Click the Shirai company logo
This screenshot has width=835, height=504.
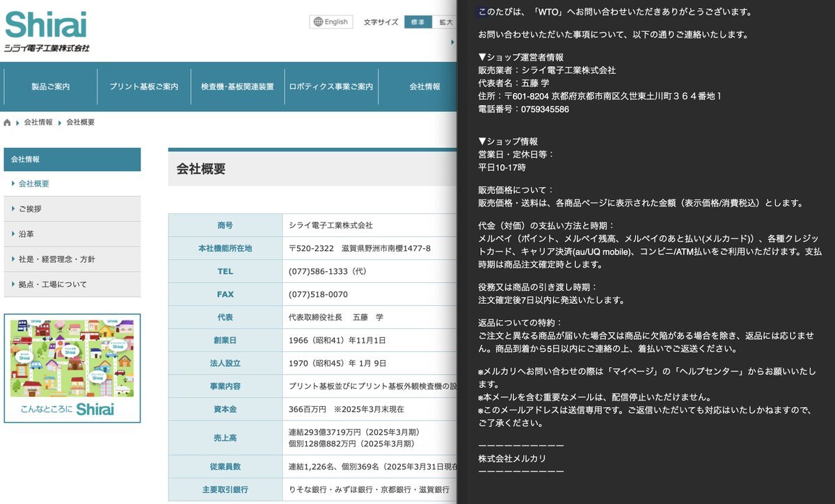point(47,31)
